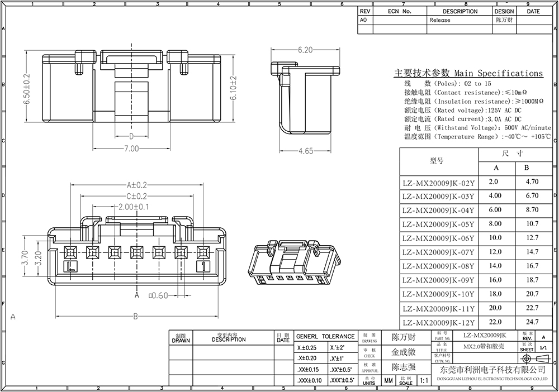Click the Main Specifications heading

click(468, 73)
